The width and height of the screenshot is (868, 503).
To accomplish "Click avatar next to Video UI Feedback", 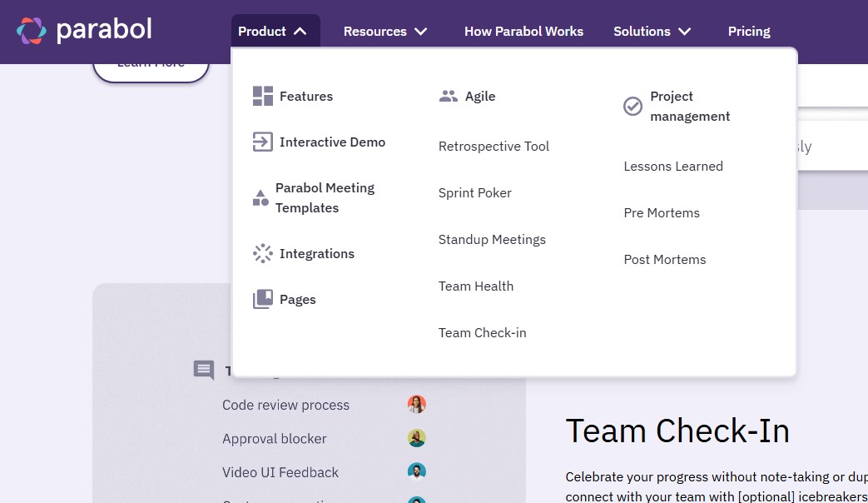I will (416, 471).
